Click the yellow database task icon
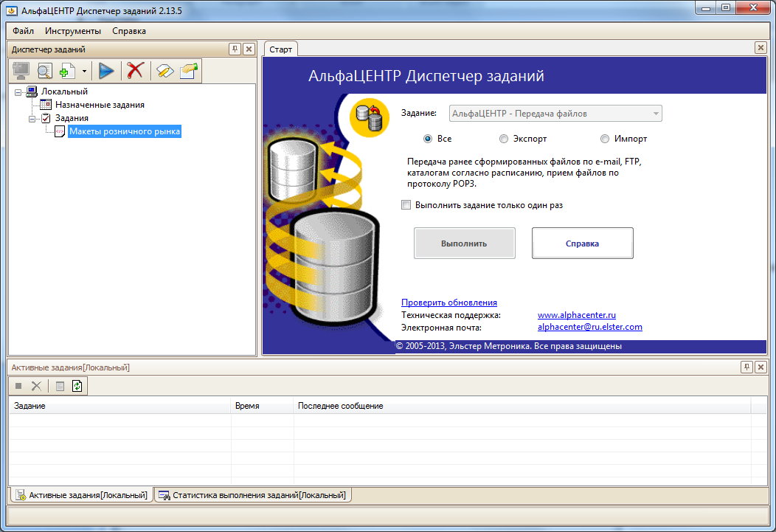Image resolution: width=776 pixels, height=532 pixels. 370,118
